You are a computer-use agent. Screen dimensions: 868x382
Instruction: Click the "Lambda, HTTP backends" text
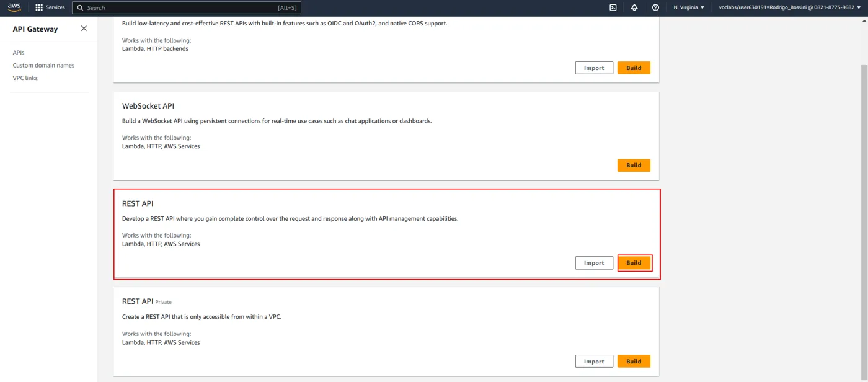(155, 48)
